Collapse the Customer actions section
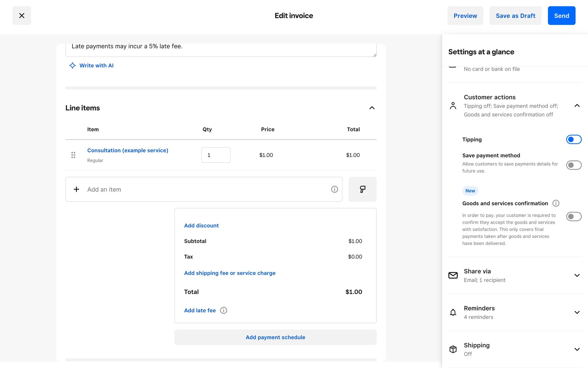The height and width of the screenshot is (368, 588). point(577,106)
